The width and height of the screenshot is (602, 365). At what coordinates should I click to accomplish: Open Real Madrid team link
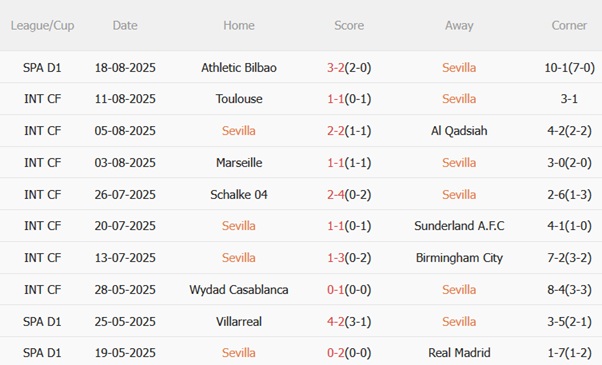(459, 352)
